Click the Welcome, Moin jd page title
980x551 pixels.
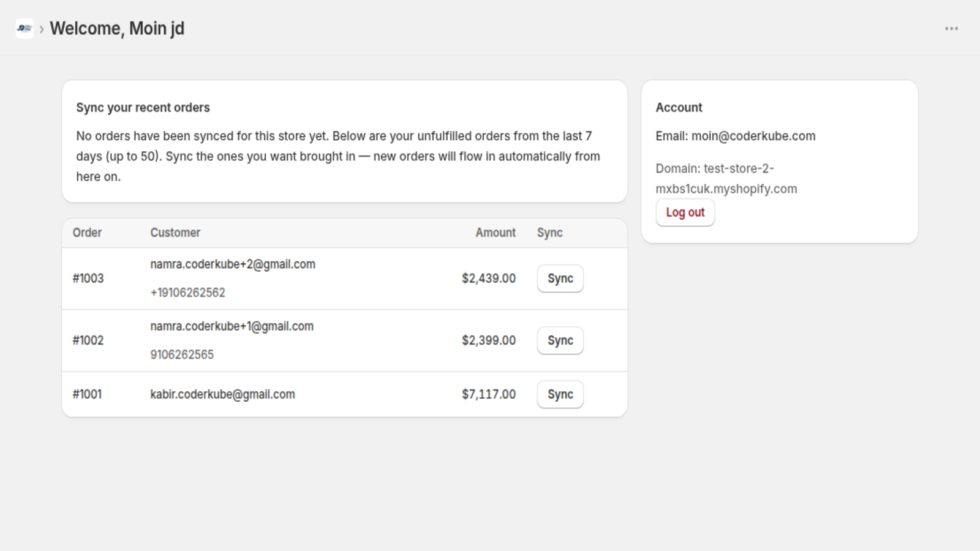[117, 29]
